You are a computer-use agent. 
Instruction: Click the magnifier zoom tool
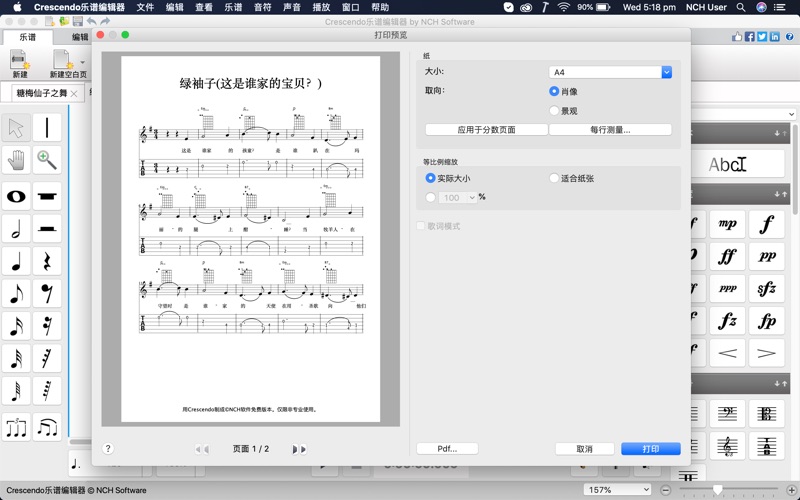(x=47, y=161)
